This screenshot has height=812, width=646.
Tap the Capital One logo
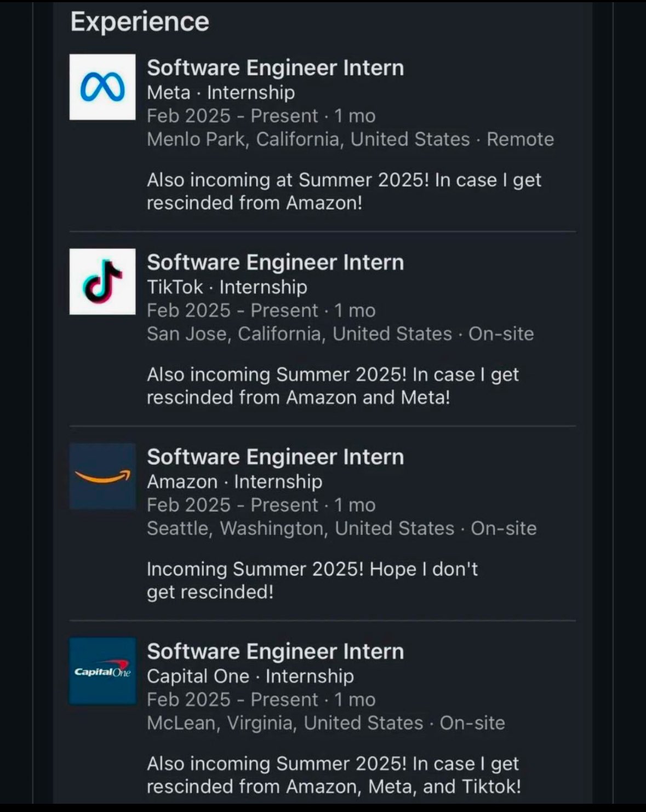click(x=102, y=671)
